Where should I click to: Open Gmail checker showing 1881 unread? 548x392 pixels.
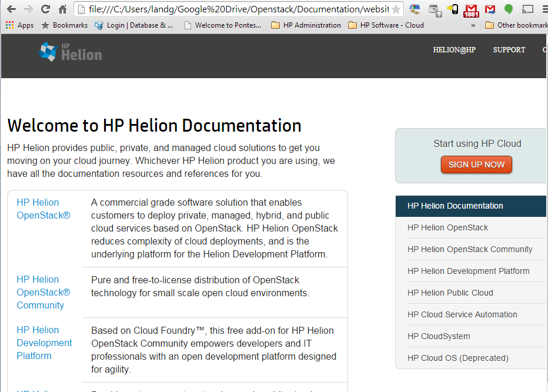pos(471,9)
